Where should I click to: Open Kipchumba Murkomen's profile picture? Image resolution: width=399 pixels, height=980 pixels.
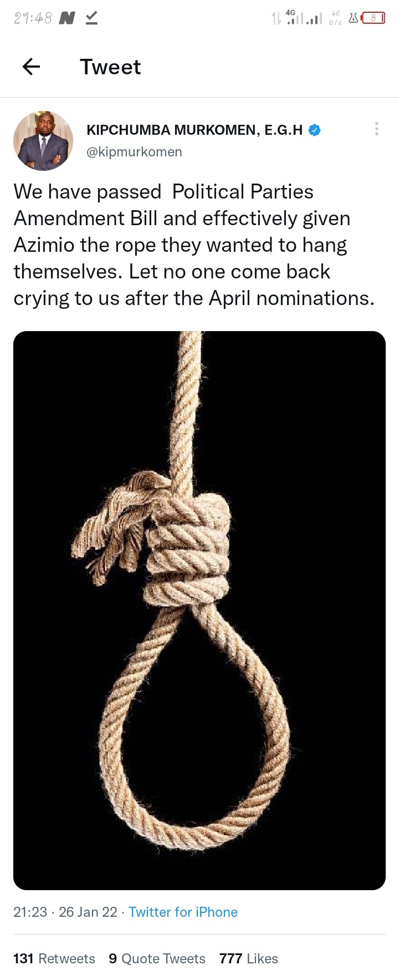43,140
